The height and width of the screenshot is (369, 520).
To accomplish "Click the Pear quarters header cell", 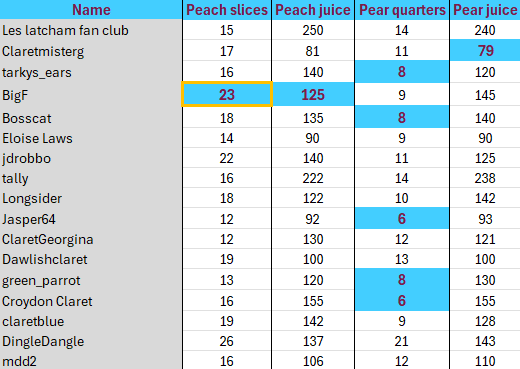I will tap(402, 10).
